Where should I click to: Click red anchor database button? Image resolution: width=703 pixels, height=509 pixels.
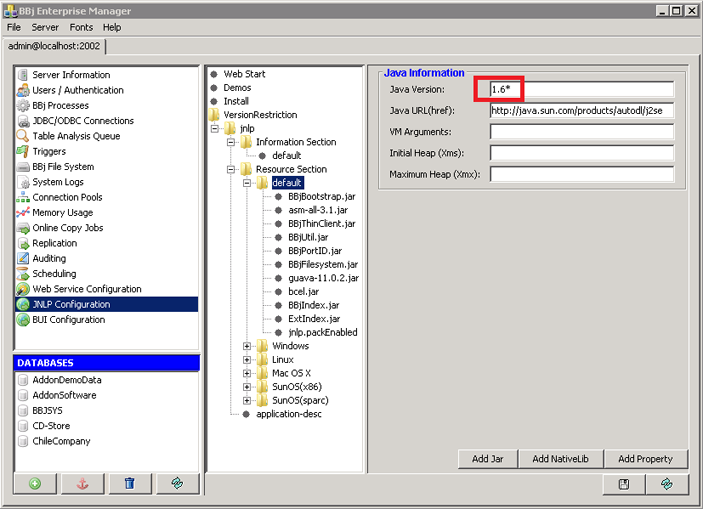82,483
